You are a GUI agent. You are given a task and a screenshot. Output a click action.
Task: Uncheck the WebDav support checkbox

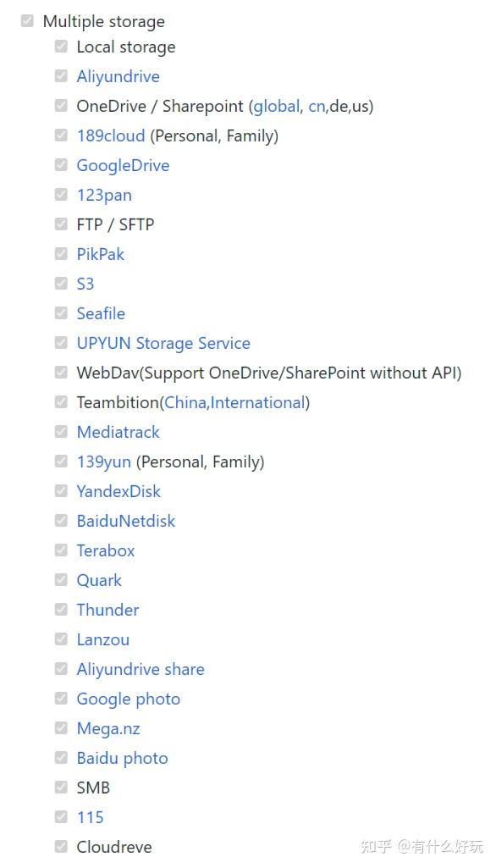(x=60, y=372)
